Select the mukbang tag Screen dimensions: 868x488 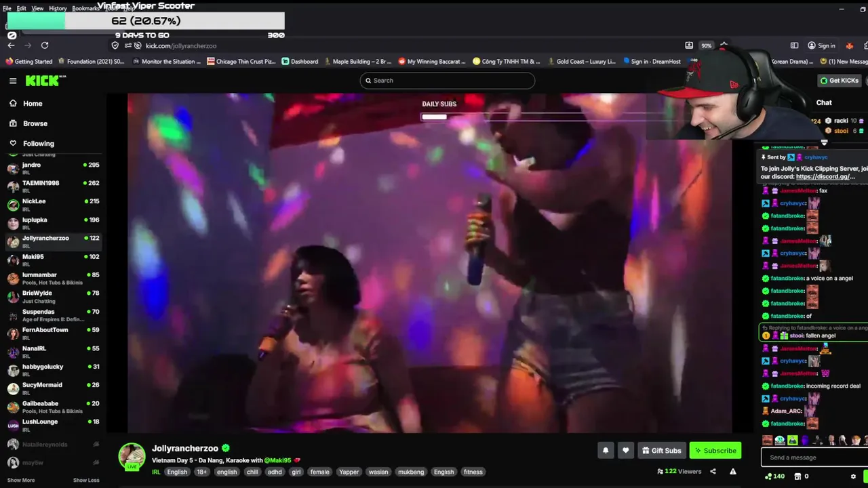[411, 472]
